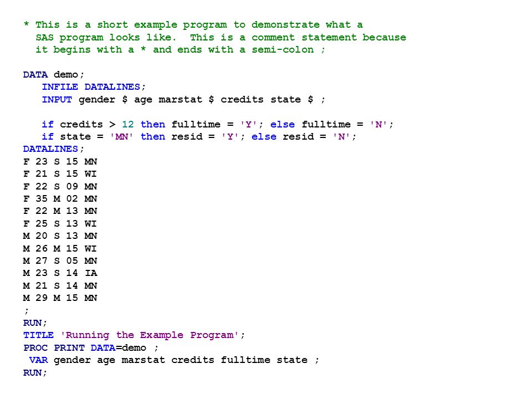
Task: Click the 'else' keyword on the state line
Action: click(x=264, y=136)
